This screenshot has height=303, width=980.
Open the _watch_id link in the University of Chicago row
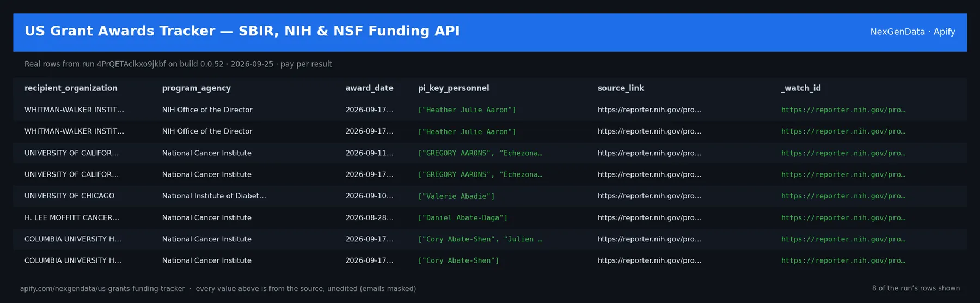point(843,196)
